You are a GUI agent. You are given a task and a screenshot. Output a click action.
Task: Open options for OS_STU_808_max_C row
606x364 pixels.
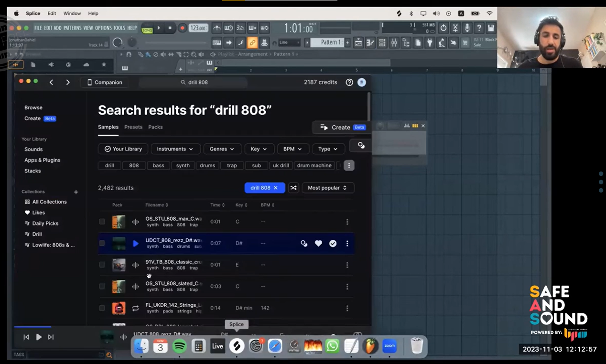click(347, 222)
